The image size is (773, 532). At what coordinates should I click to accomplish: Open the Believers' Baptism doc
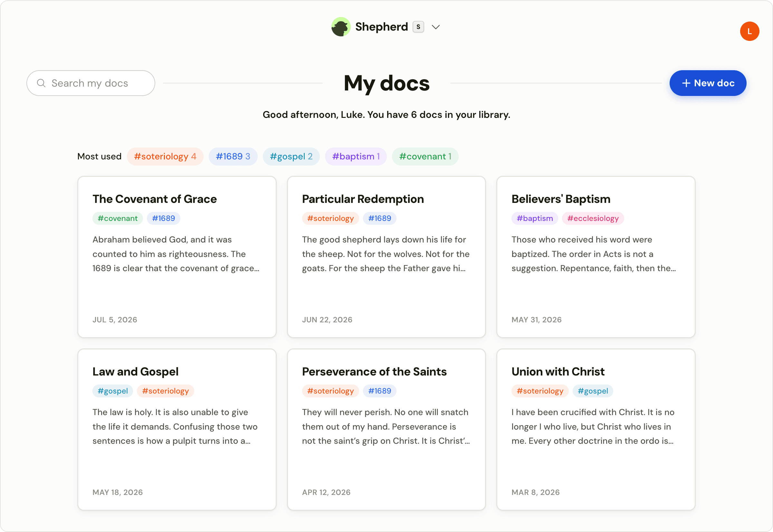[x=596, y=257]
